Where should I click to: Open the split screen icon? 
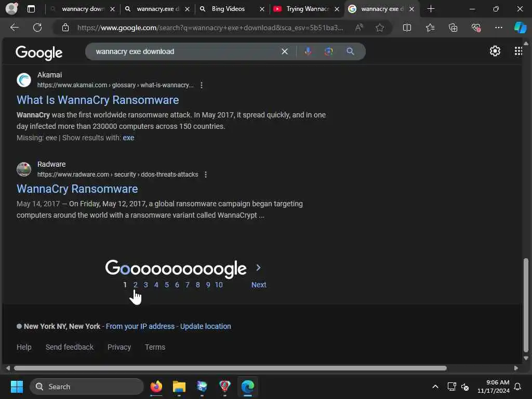(407, 28)
